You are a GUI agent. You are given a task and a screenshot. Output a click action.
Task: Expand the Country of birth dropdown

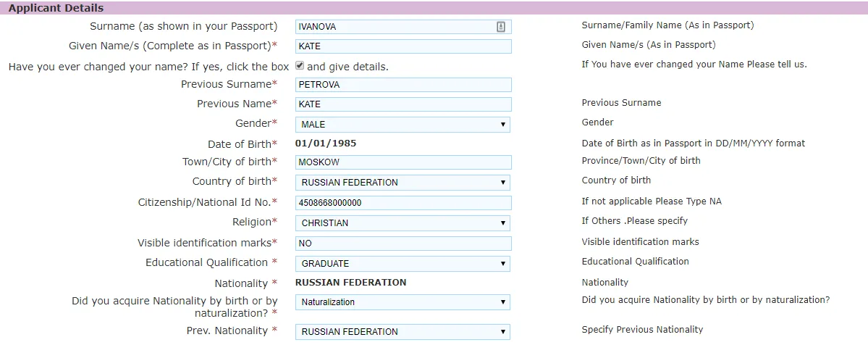click(x=403, y=183)
